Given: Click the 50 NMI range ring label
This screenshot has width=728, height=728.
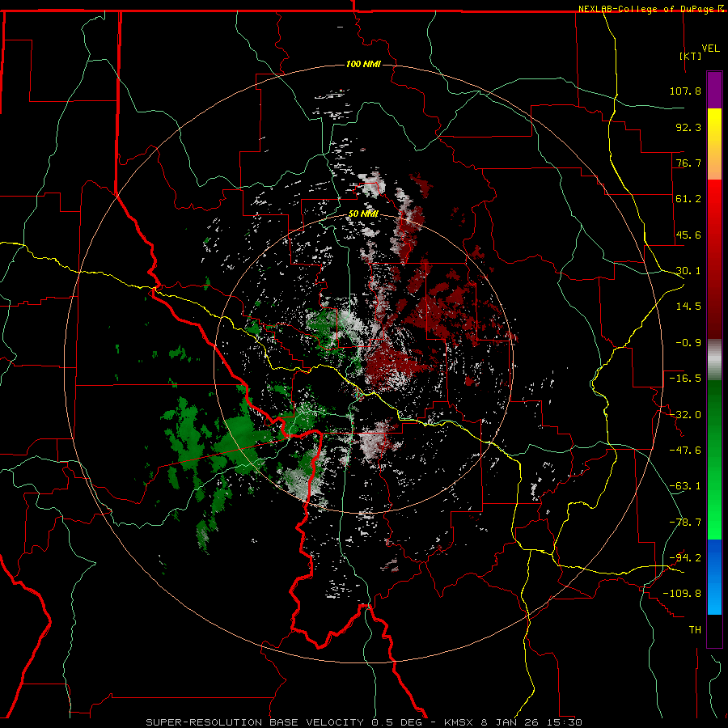Looking at the screenshot, I should click(x=363, y=214).
